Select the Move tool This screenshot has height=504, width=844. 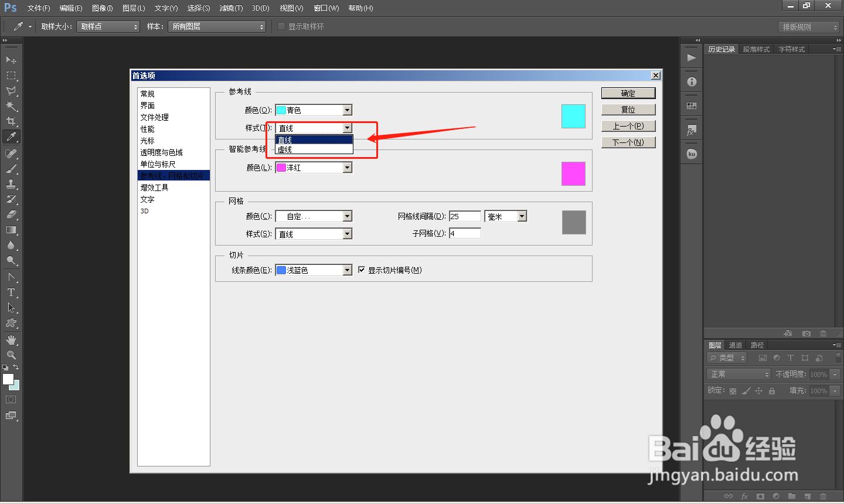coord(11,60)
